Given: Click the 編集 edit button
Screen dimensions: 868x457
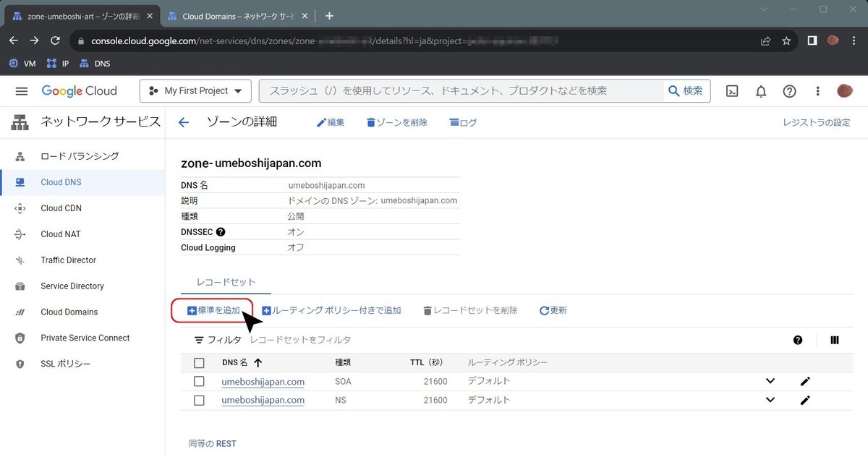Looking at the screenshot, I should tap(331, 122).
